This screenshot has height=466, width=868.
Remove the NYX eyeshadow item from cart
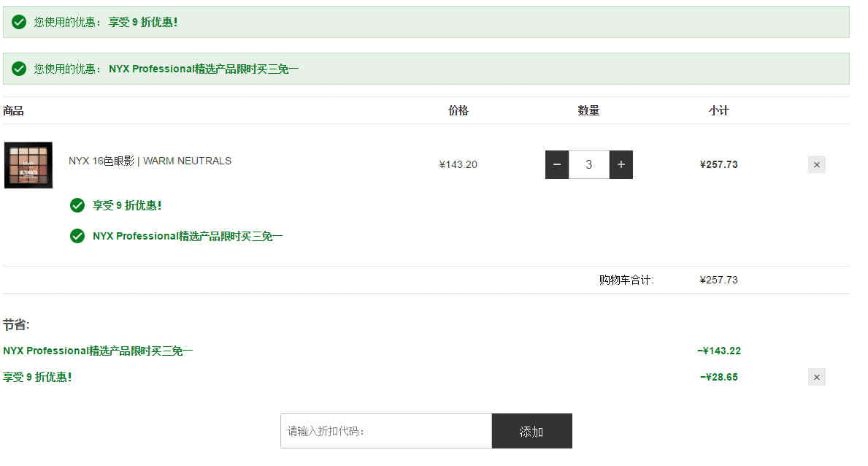coord(816,164)
